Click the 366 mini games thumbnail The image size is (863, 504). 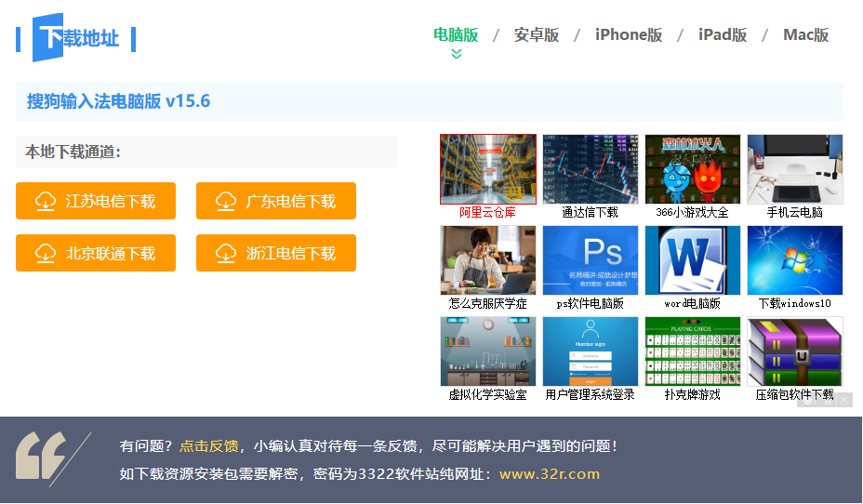[x=693, y=169]
